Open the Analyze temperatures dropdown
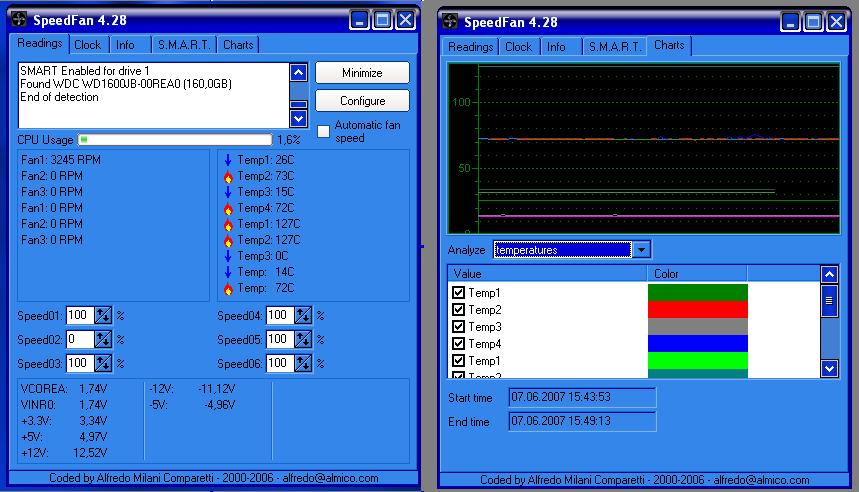The width and height of the screenshot is (859, 492). click(x=641, y=250)
